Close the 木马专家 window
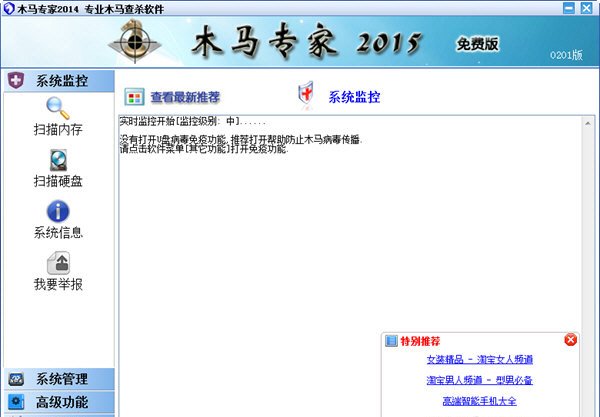Viewport: 600px width, 417px height. click(x=586, y=8)
